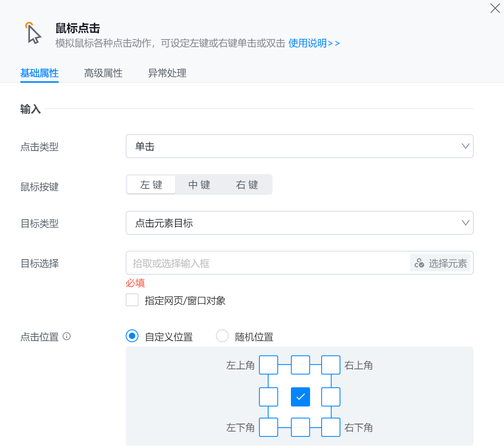
Task: Select the 左上角 position box
Action: [x=269, y=365]
